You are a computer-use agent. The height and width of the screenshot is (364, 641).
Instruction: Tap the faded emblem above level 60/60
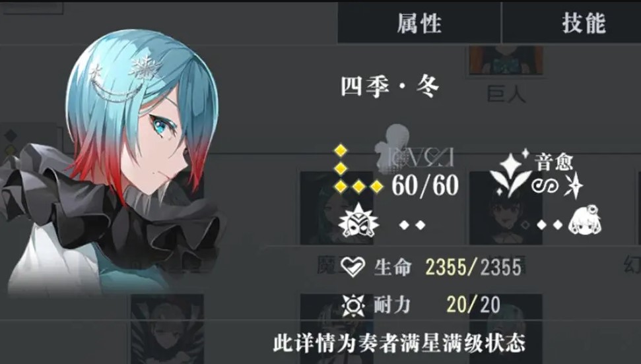[x=414, y=150]
